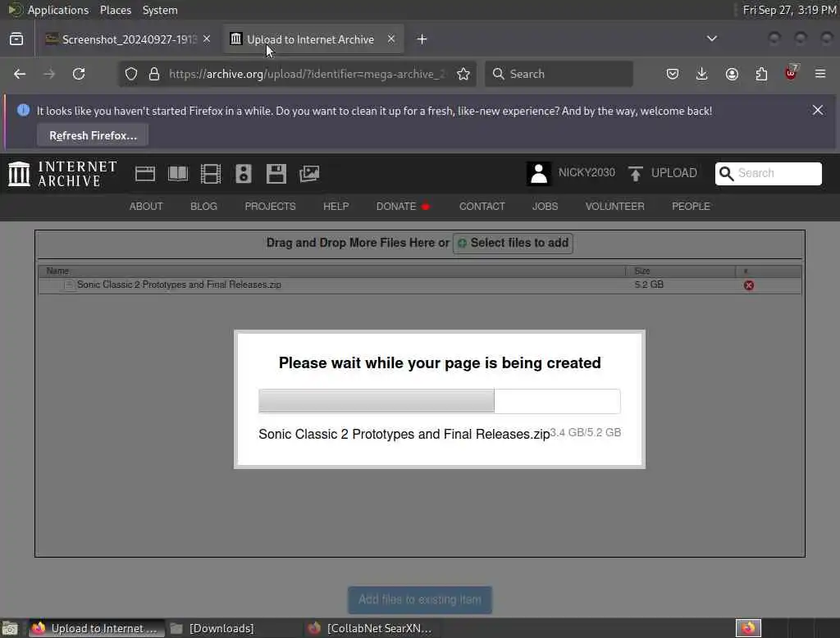Image resolution: width=840 pixels, height=638 pixels.
Task: Open the CONTACT link
Action: click(482, 206)
